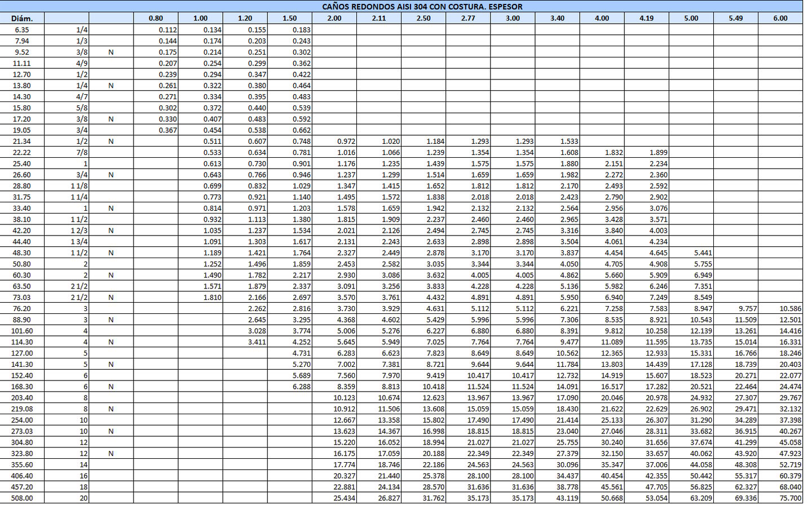Viewport: 812px width, 514px height.
Task: Click the weight value 47.923
Action: 791,453
